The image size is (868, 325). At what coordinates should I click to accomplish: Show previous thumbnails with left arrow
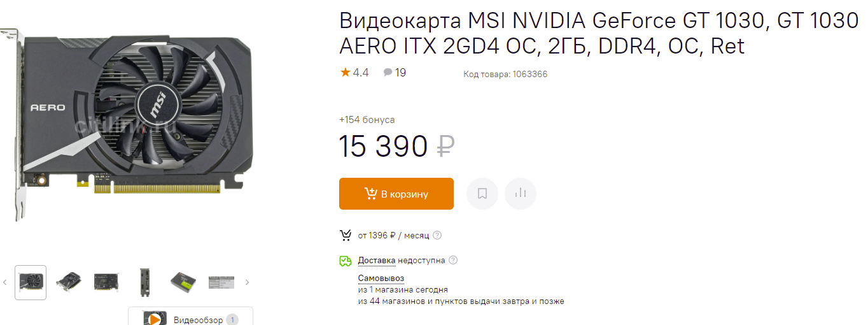(x=5, y=282)
